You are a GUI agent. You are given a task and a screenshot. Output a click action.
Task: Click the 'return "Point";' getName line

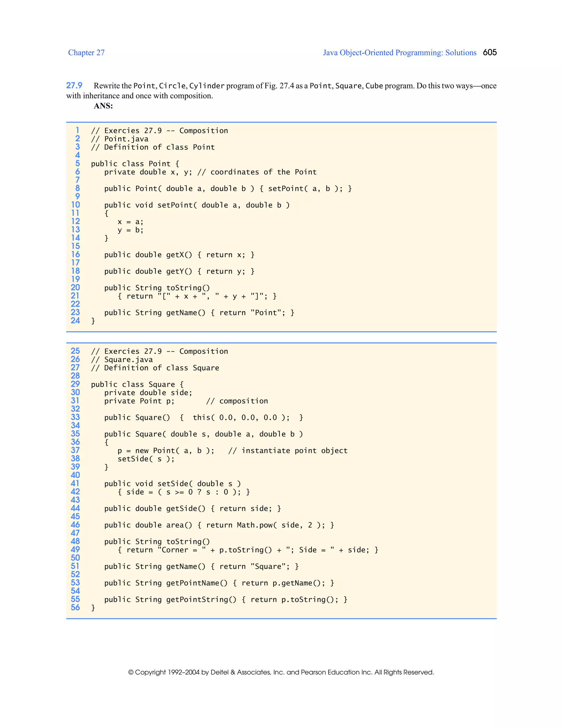pos(200,313)
